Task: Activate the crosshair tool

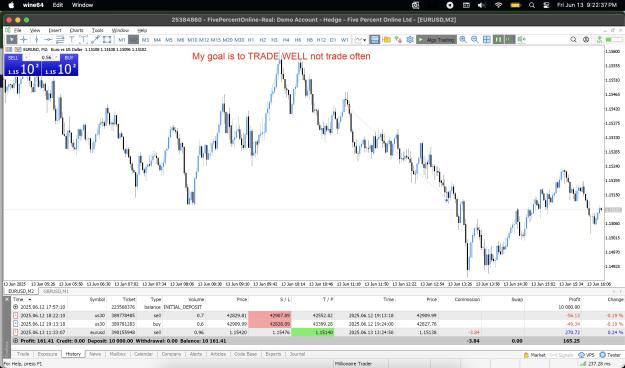Action: point(24,39)
